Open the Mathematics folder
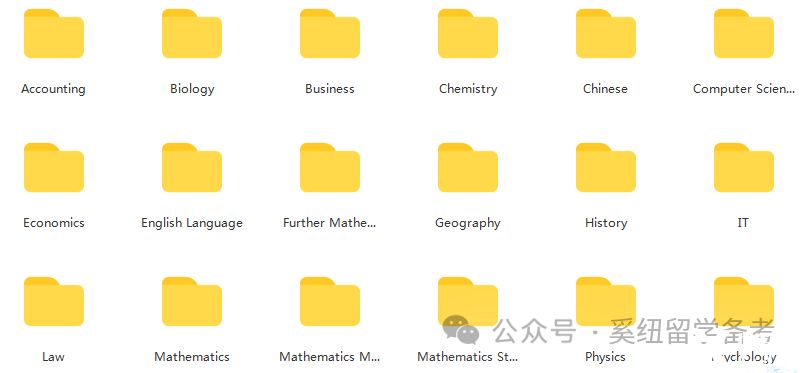The height and width of the screenshot is (373, 807). 192,301
